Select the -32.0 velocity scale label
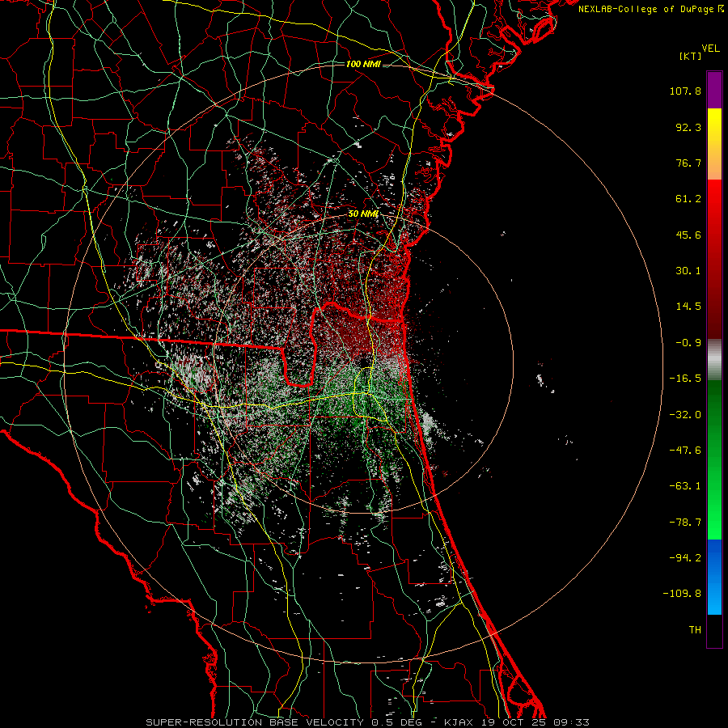728x728 pixels. (x=685, y=415)
